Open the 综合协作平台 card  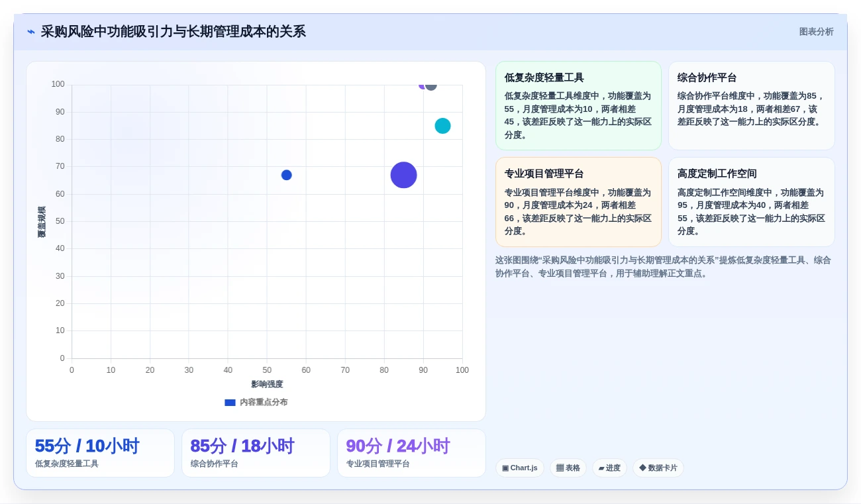pyautogui.click(x=751, y=106)
